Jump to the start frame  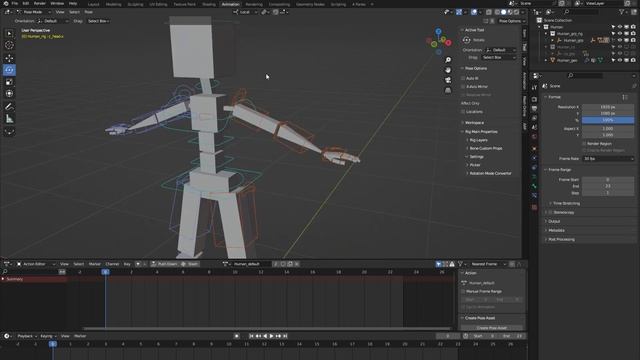251,336
